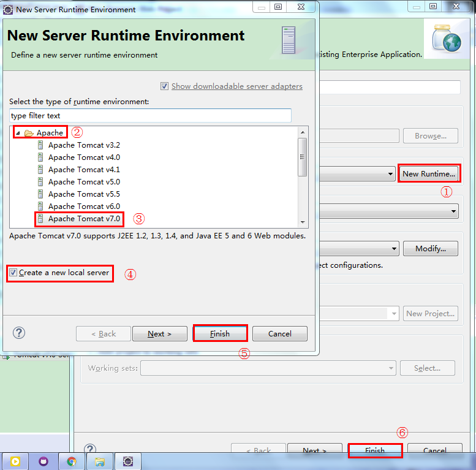
Task: Click Next in background project wizard
Action: coord(314,449)
